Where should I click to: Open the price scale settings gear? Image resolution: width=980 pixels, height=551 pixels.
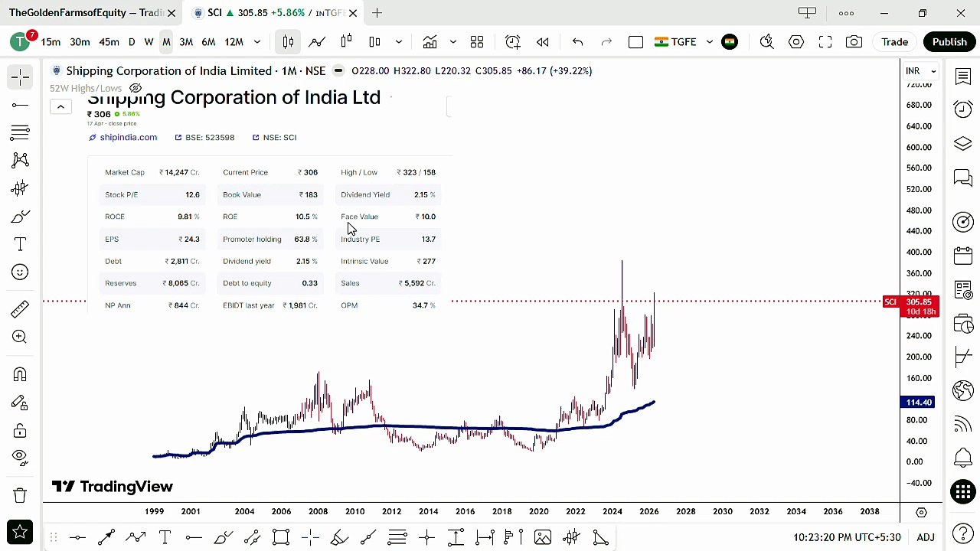coord(921,512)
